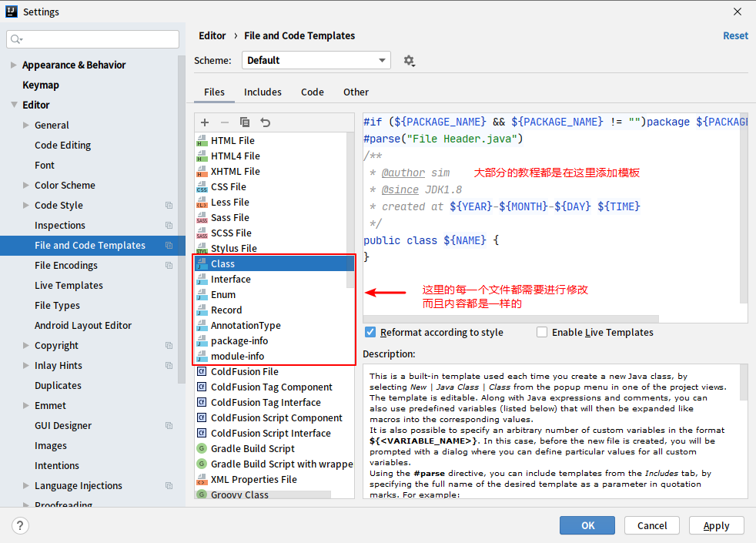This screenshot has height=543, width=756.
Task: Click the OK button
Action: tap(587, 525)
